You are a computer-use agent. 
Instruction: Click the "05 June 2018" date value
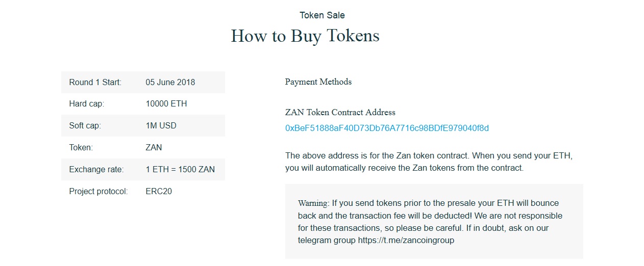[170, 82]
